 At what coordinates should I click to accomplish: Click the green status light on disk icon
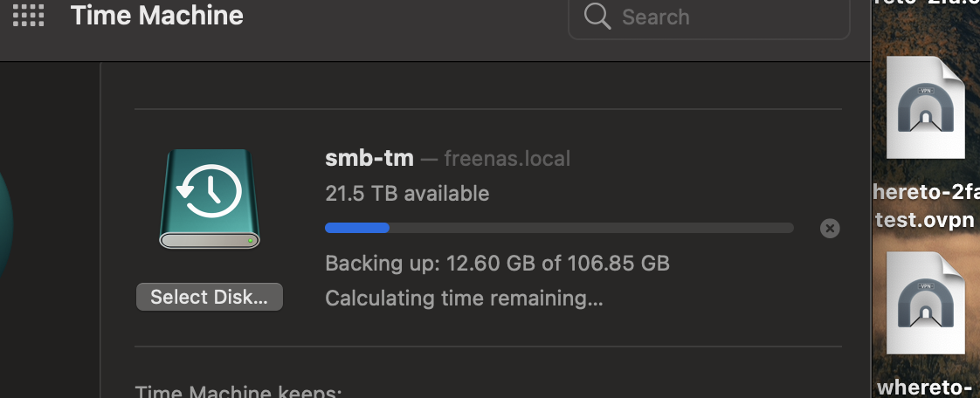(x=250, y=240)
